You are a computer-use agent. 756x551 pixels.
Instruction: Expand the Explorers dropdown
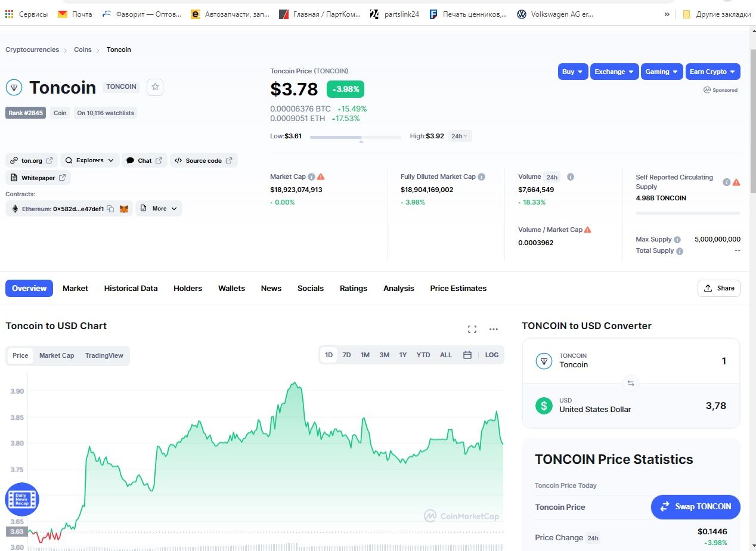90,160
